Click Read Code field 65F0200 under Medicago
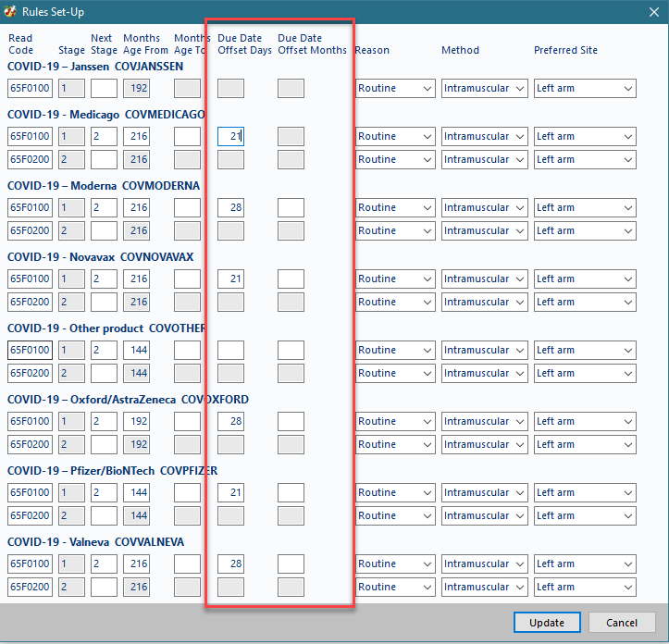This screenshot has width=669, height=644. 30,160
